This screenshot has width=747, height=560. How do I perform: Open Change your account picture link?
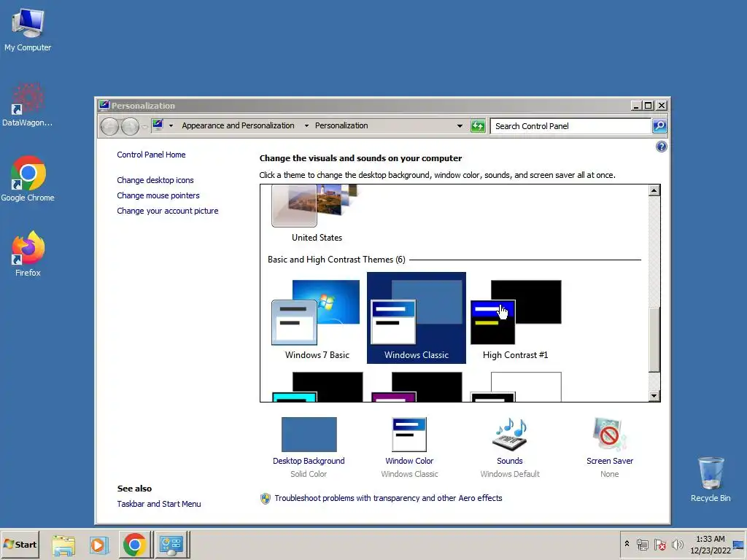pos(168,211)
